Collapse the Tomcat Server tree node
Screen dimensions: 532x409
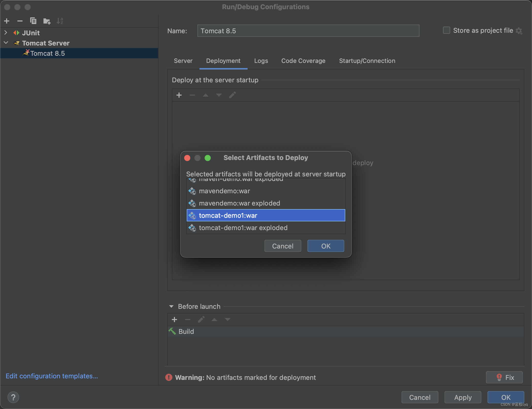6,43
